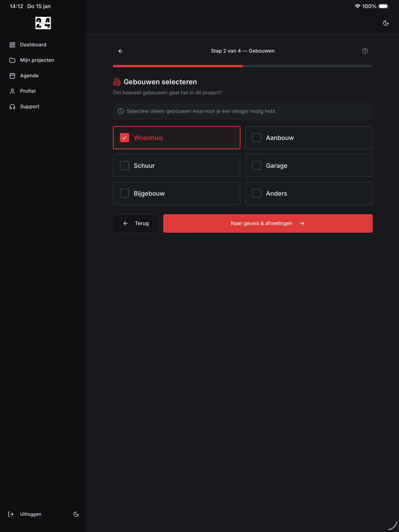Click the Dashboard grid icon
This screenshot has width=399, height=532.
pyautogui.click(x=12, y=45)
